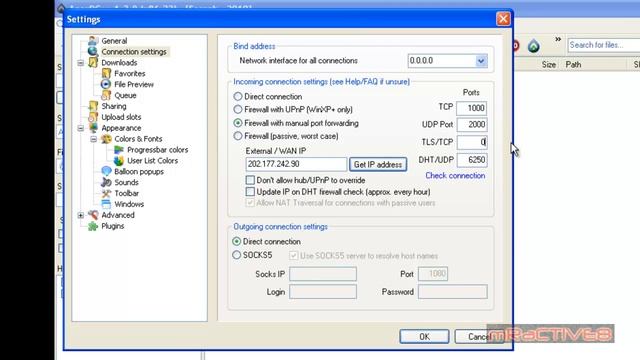Click the Upload slots icon

click(x=93, y=117)
